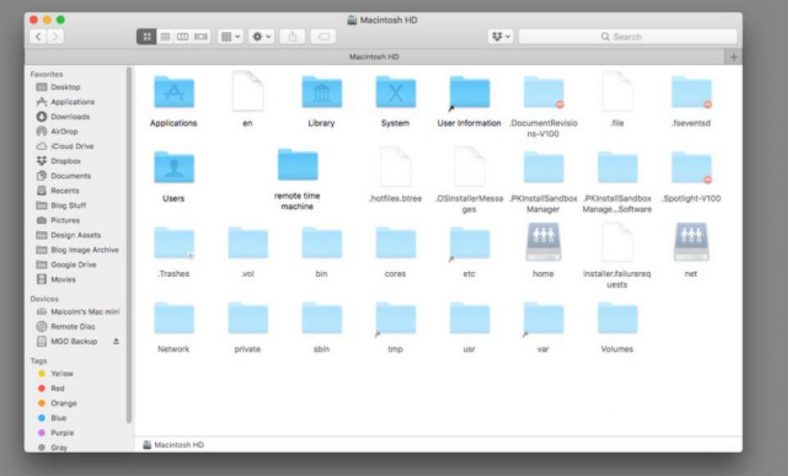Open the gear action menu
The image size is (788, 476).
[261, 37]
